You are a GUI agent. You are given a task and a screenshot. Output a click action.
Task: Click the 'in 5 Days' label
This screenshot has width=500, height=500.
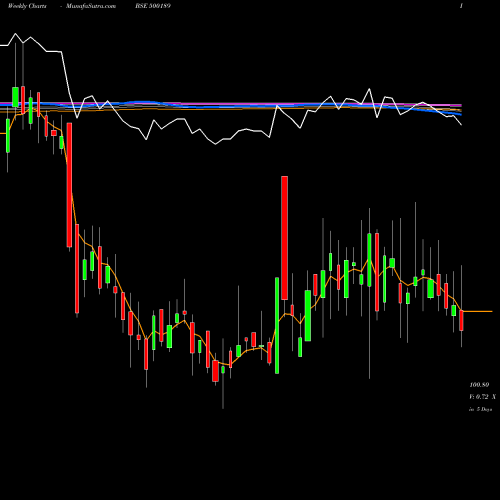point(480,409)
